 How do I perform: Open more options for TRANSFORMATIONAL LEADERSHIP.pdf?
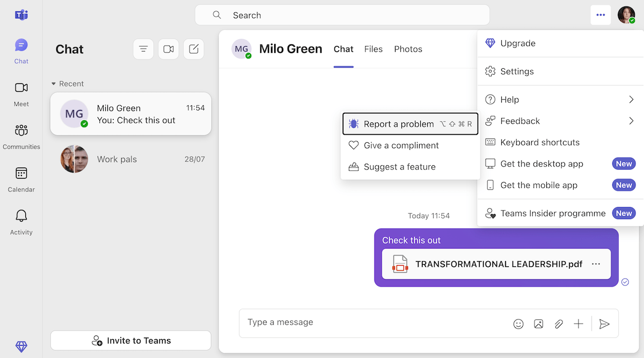tap(596, 264)
